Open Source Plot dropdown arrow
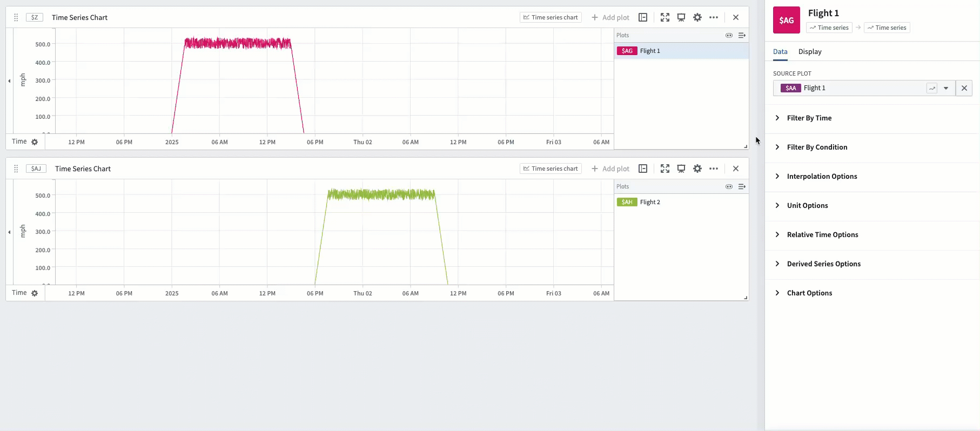Screen dimensions: 980x431 [946, 88]
